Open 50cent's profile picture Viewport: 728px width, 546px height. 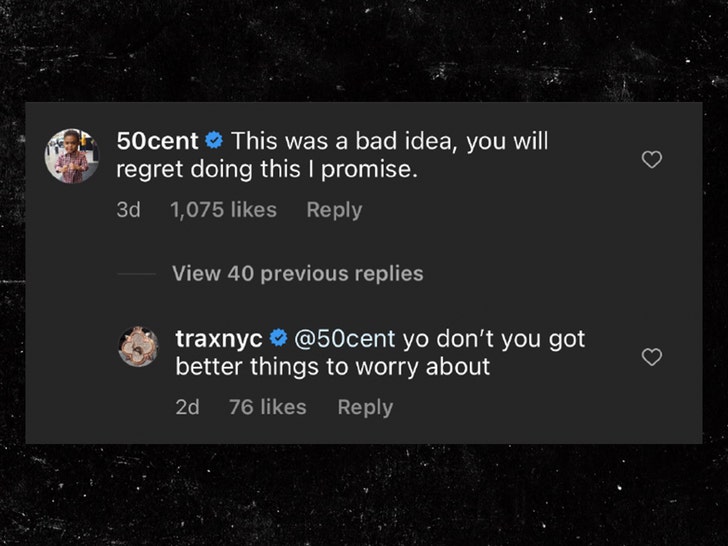[x=72, y=156]
